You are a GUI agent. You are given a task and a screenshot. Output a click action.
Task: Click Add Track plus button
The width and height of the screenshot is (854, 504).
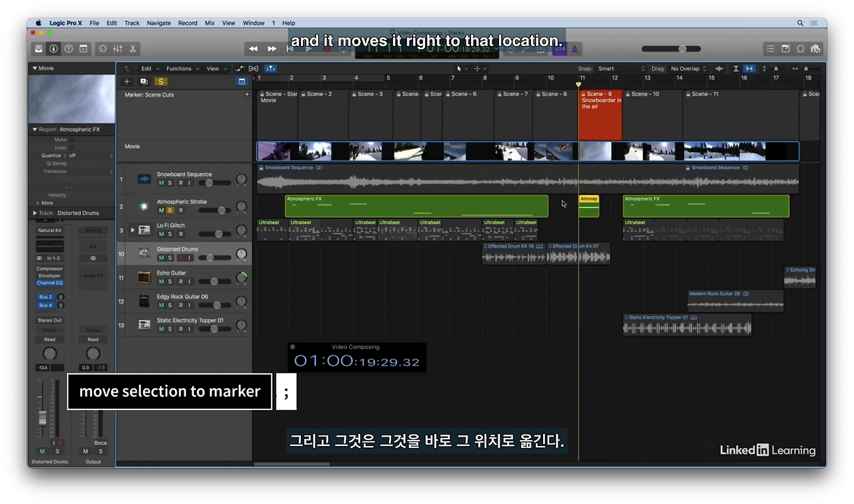coord(127,81)
